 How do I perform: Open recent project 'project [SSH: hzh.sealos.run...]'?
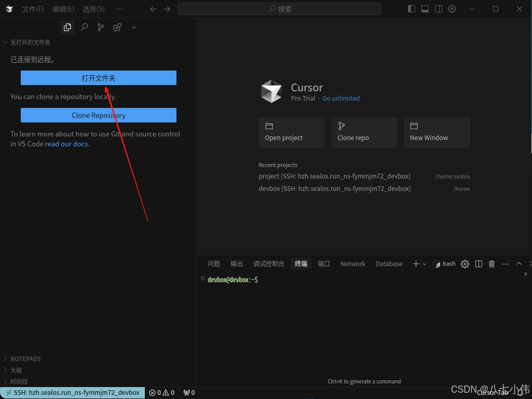[364, 176]
